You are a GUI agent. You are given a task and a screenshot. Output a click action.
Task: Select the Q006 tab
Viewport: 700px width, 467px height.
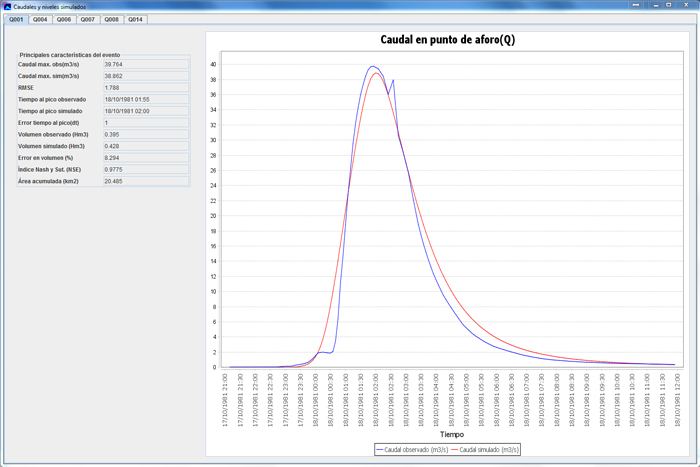(x=64, y=19)
